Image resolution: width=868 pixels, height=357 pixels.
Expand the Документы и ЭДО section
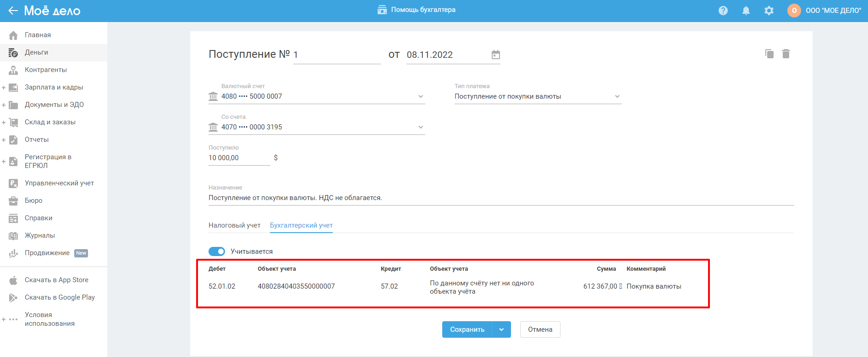(x=4, y=105)
